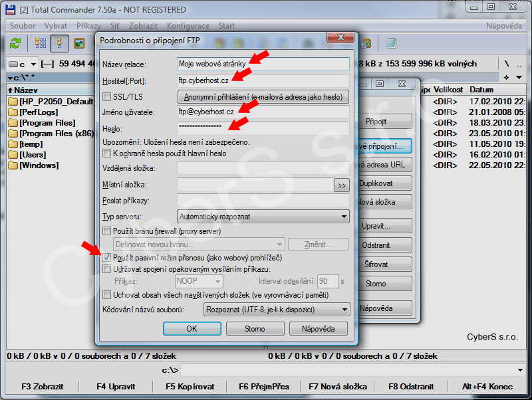Open the Zobrazit menu
The width and height of the screenshot is (532, 400).
click(x=143, y=26)
